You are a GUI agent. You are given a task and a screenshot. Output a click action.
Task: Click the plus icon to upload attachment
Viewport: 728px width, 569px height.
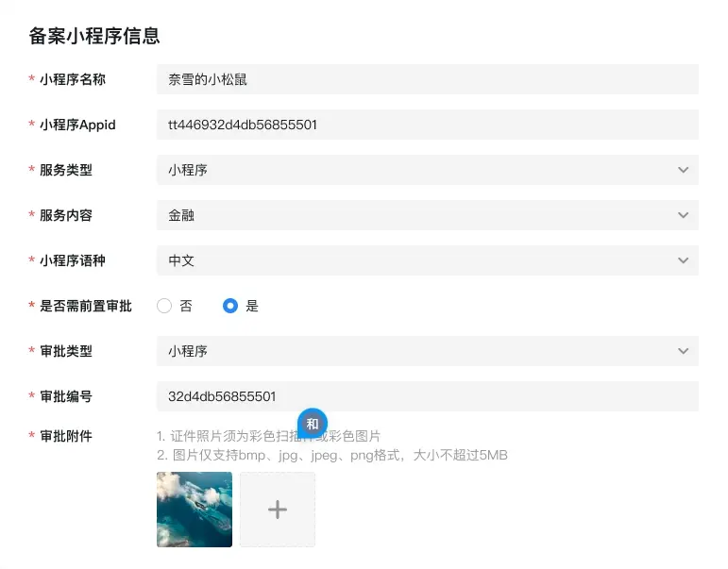tap(277, 510)
